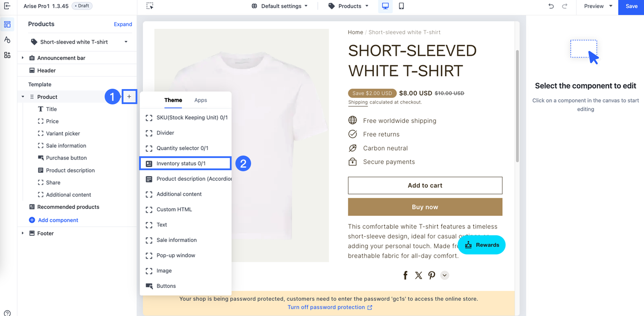Open the theme styles sidebar icon
The image size is (644, 316).
[7, 40]
